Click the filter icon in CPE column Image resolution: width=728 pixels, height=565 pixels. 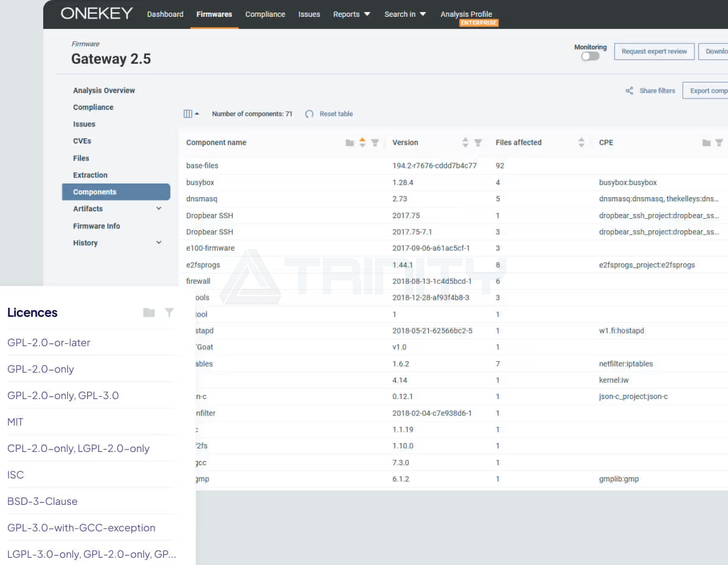click(719, 142)
